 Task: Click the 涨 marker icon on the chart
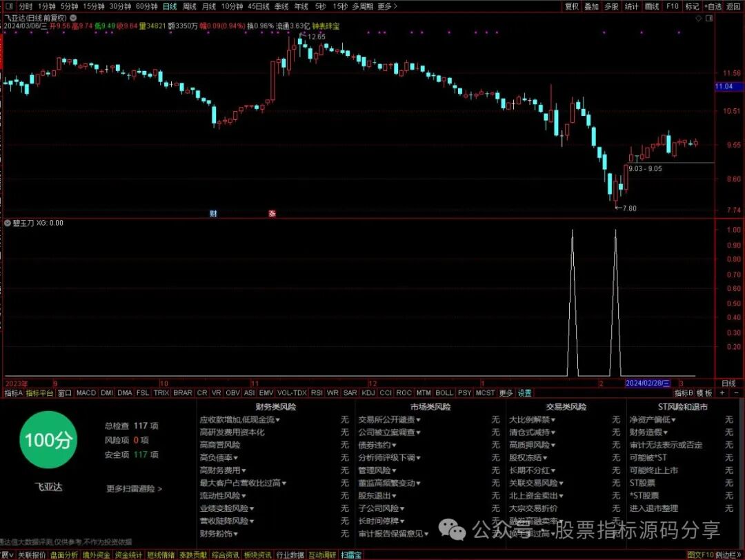point(272,214)
